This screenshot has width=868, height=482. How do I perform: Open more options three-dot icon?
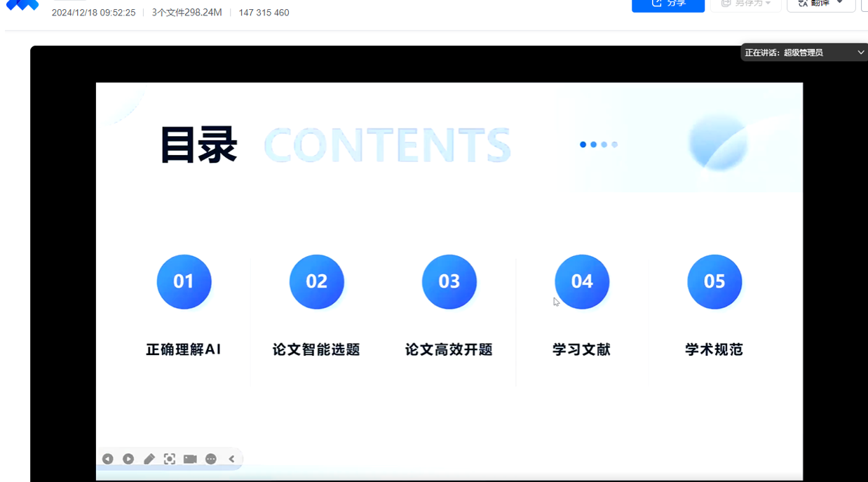(211, 459)
